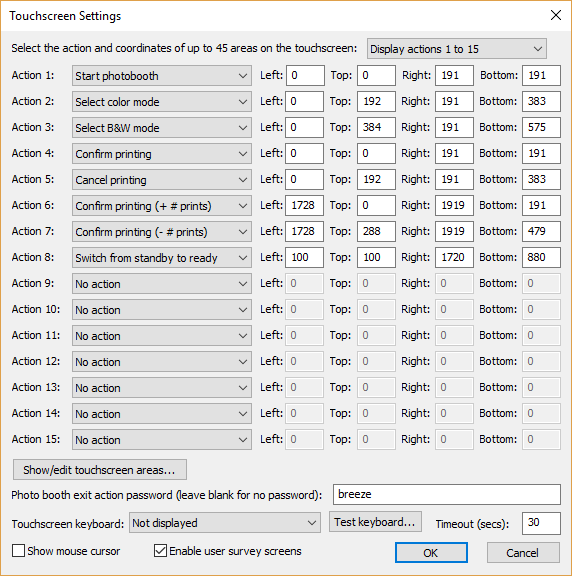The height and width of the screenshot is (576, 572).
Task: Click the Action 8 Right field showing 1720
Action: point(454,258)
